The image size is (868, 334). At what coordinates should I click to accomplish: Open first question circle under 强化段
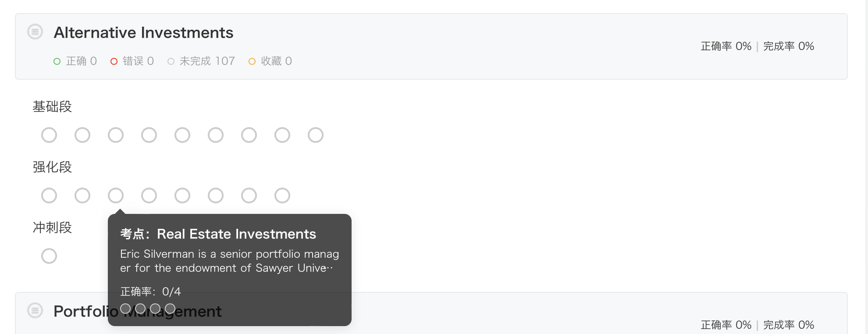49,195
